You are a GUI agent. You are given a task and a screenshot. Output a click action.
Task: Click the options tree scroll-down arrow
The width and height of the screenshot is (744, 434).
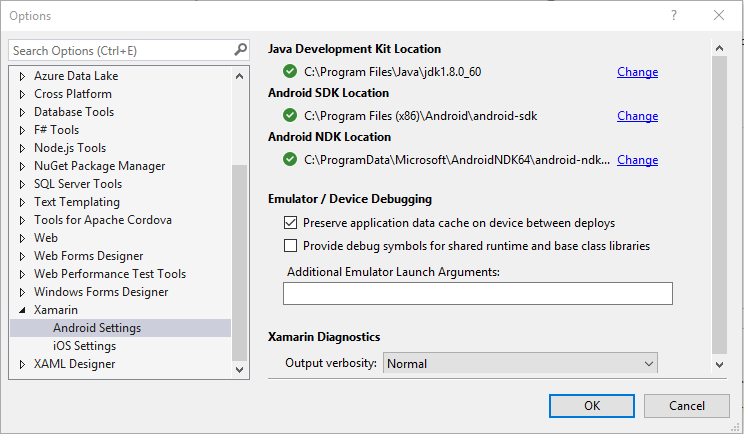tap(239, 369)
